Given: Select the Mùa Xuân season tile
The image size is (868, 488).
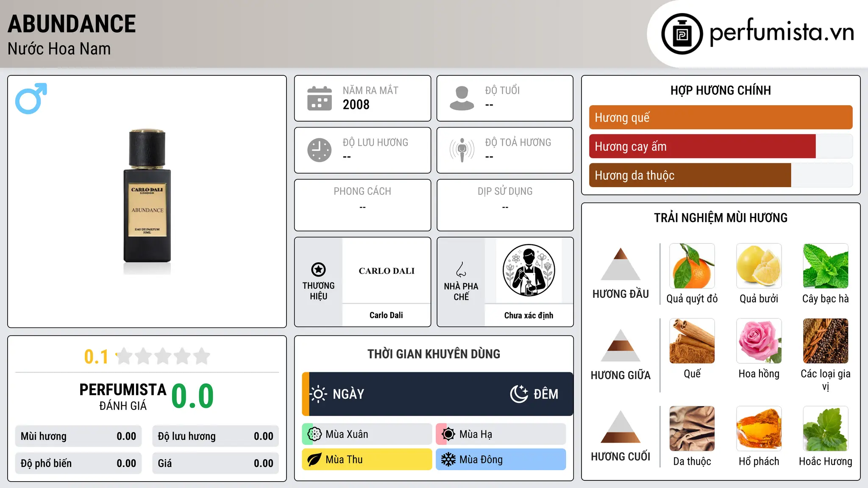Looking at the screenshot, I should point(367,434).
